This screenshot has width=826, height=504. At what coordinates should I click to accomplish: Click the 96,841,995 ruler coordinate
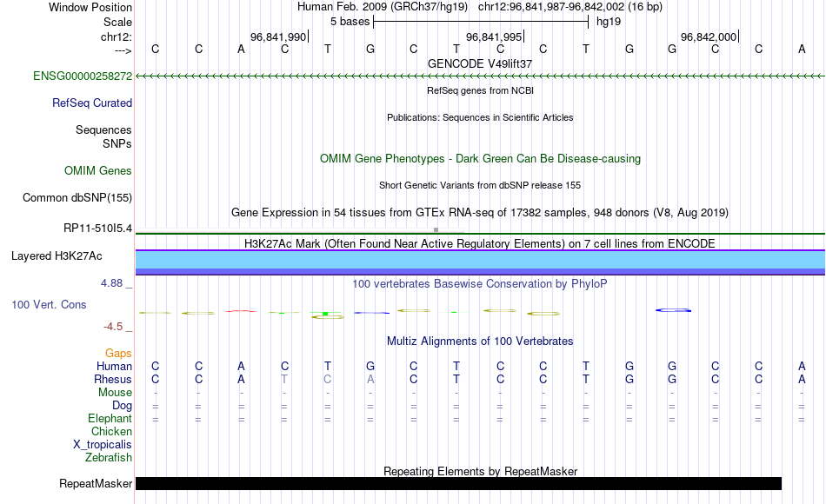[x=494, y=36]
